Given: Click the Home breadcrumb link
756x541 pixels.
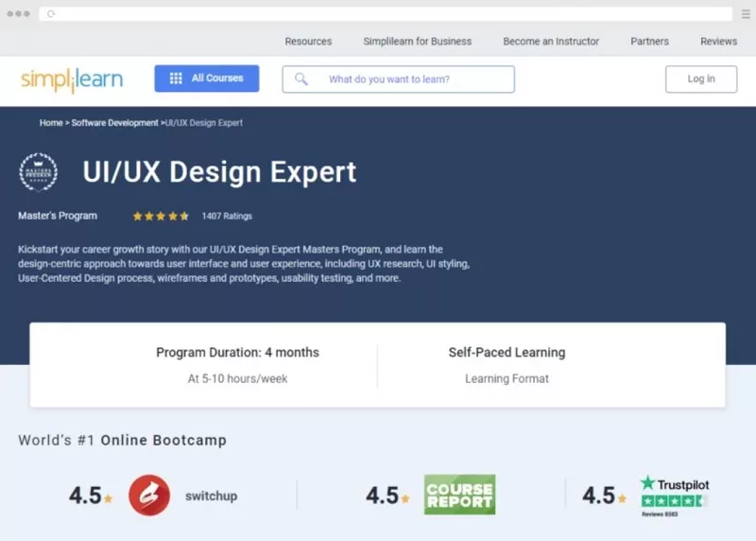Looking at the screenshot, I should (x=51, y=123).
